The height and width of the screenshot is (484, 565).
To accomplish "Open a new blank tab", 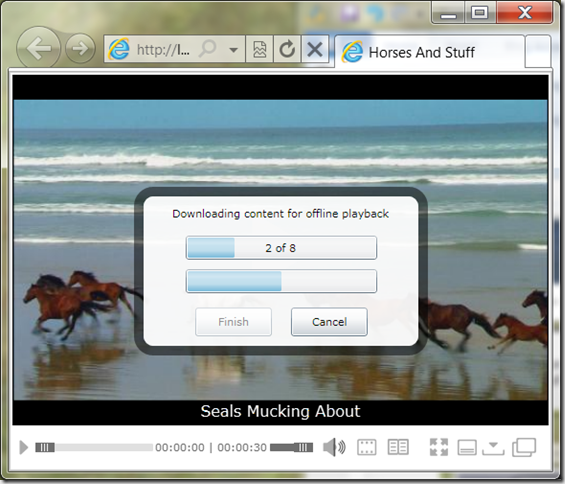I will (x=538, y=51).
